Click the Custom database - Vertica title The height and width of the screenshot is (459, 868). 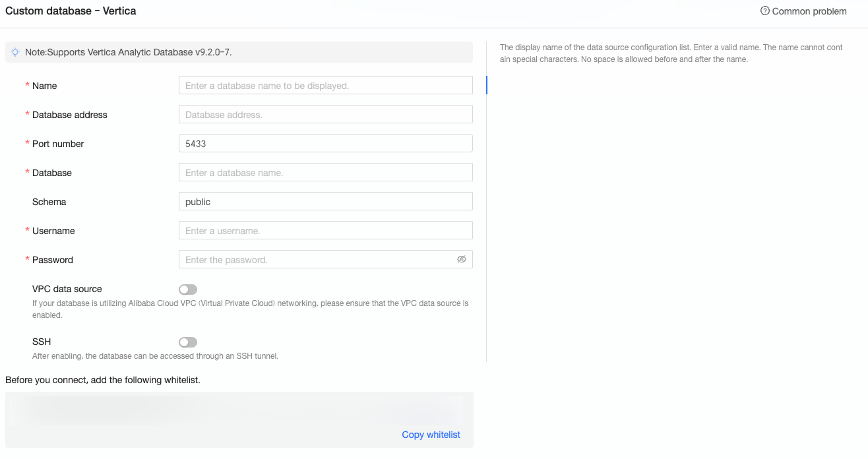click(x=71, y=11)
